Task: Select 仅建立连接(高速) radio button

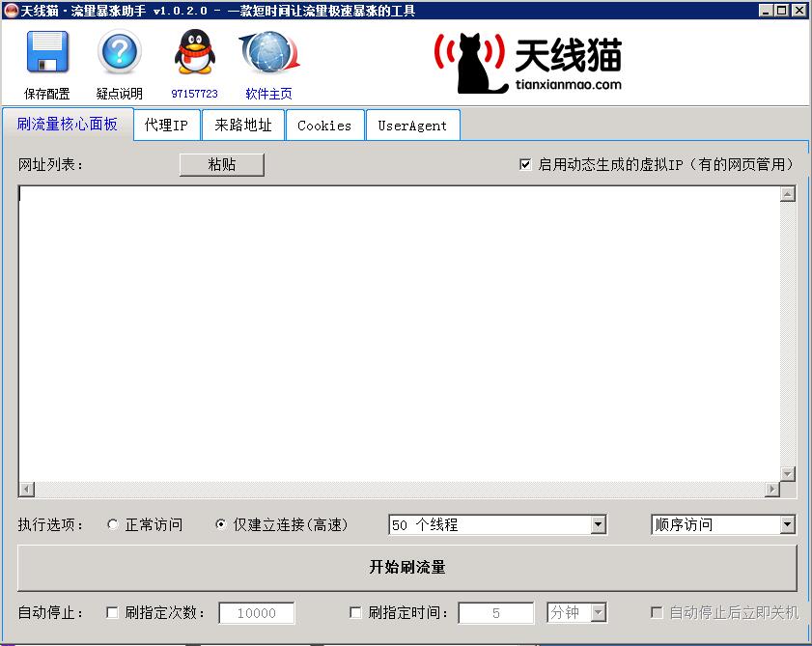Action: 220,524
